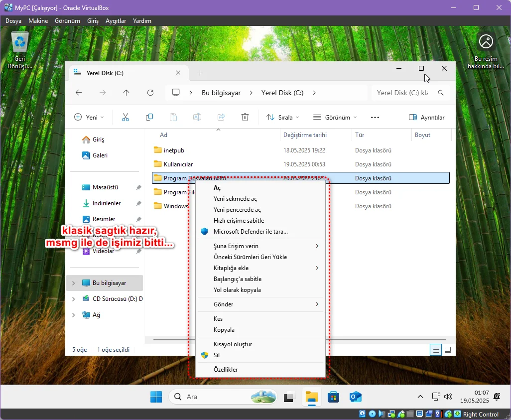Image resolution: width=511 pixels, height=420 pixels.
Task: Close the Yerel Disk (C:) tab
Action: coord(178,73)
